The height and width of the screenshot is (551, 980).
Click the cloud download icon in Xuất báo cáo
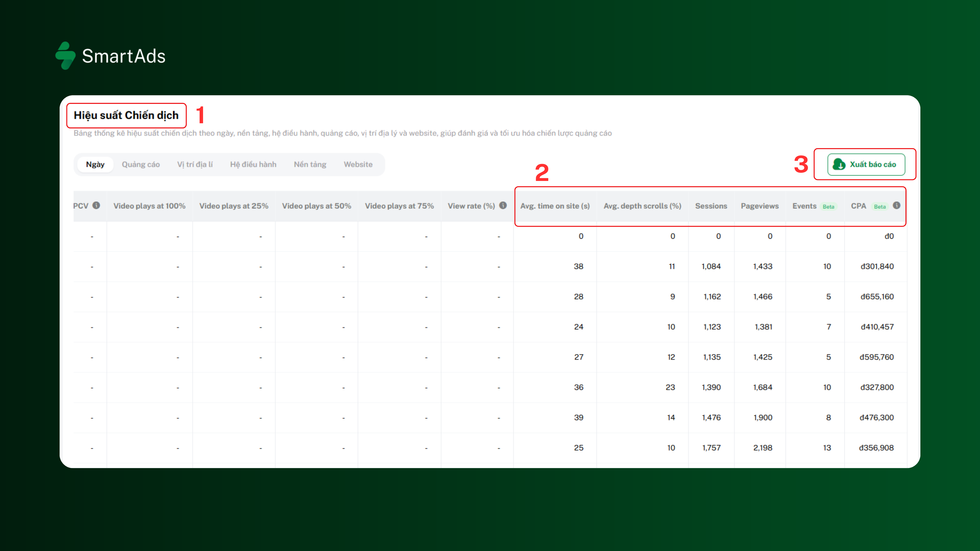(839, 164)
